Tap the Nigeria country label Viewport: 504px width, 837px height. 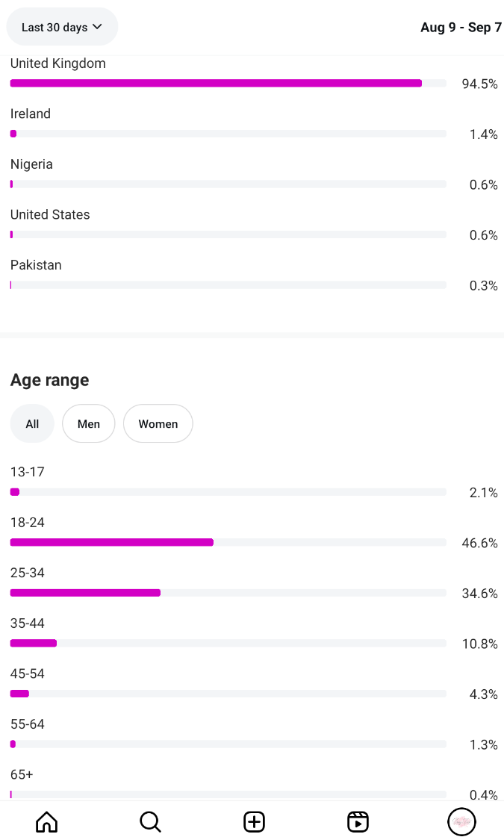tap(31, 164)
